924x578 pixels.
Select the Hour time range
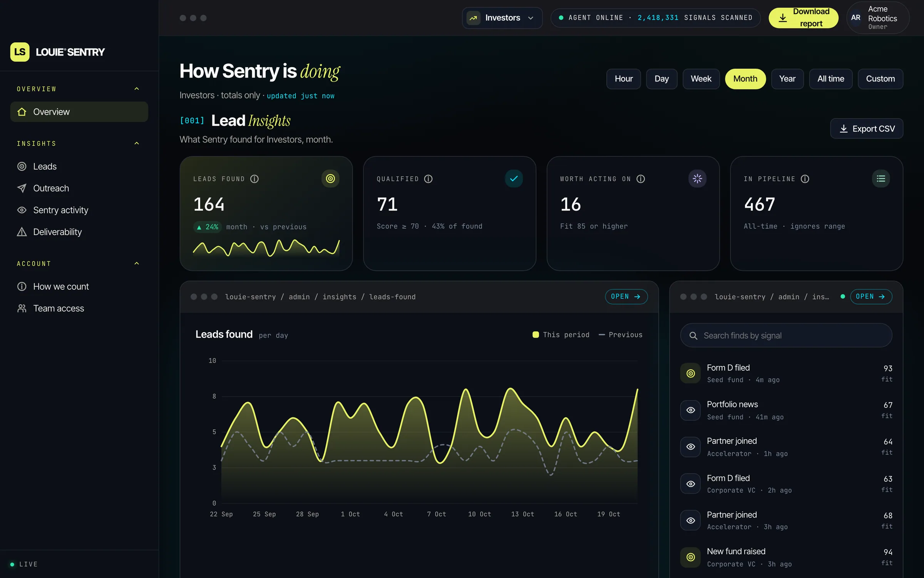click(x=624, y=79)
